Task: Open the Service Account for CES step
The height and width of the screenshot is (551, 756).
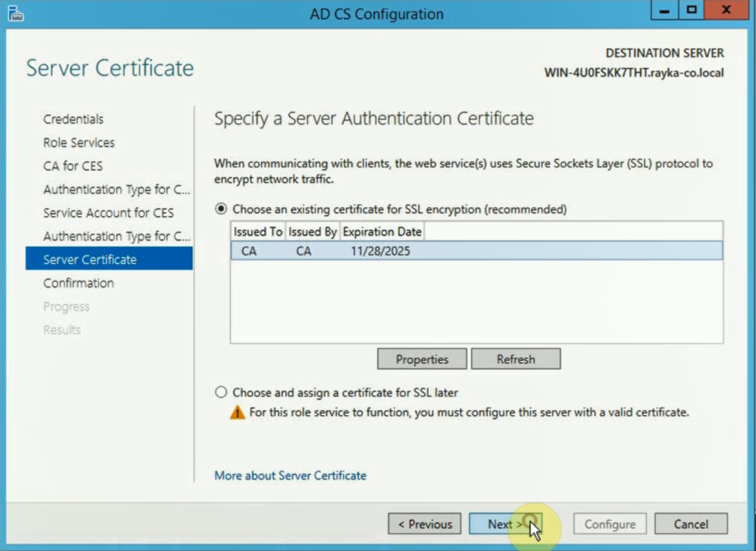Action: coord(109,213)
